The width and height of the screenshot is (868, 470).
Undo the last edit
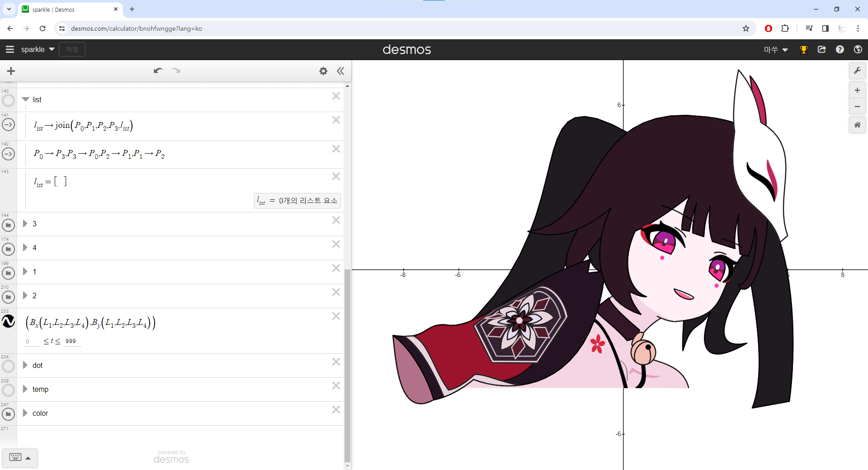(x=158, y=70)
